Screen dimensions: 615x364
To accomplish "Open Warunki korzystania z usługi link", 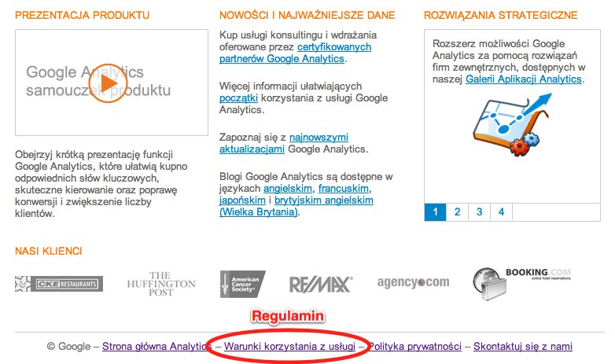I will (x=289, y=347).
